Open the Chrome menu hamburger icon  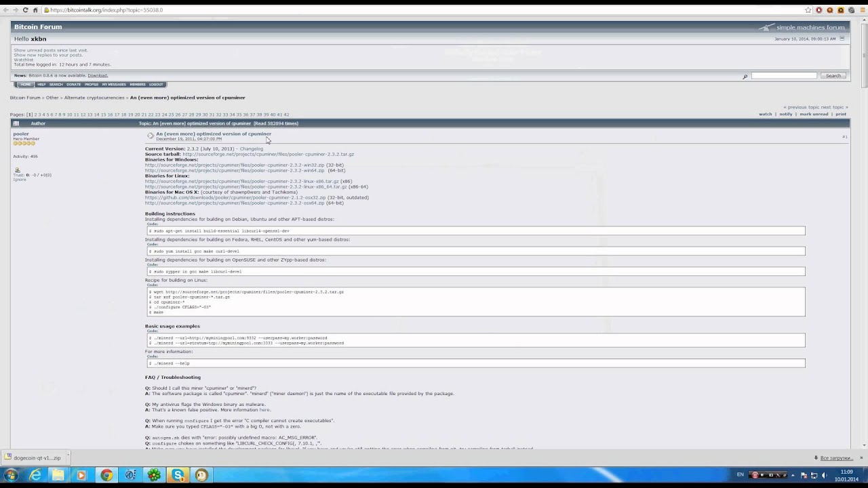862,10
